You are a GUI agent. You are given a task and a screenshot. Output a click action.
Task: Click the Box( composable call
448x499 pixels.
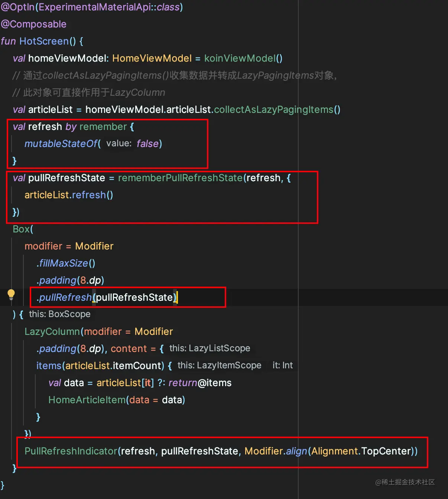click(23, 229)
